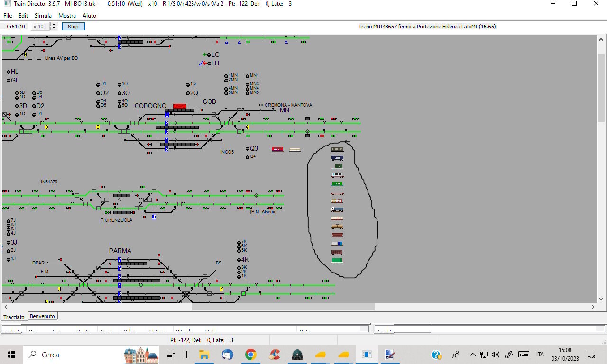This screenshot has width=607, height=364.
Task: Open the Mostra menu
Action: (x=67, y=16)
